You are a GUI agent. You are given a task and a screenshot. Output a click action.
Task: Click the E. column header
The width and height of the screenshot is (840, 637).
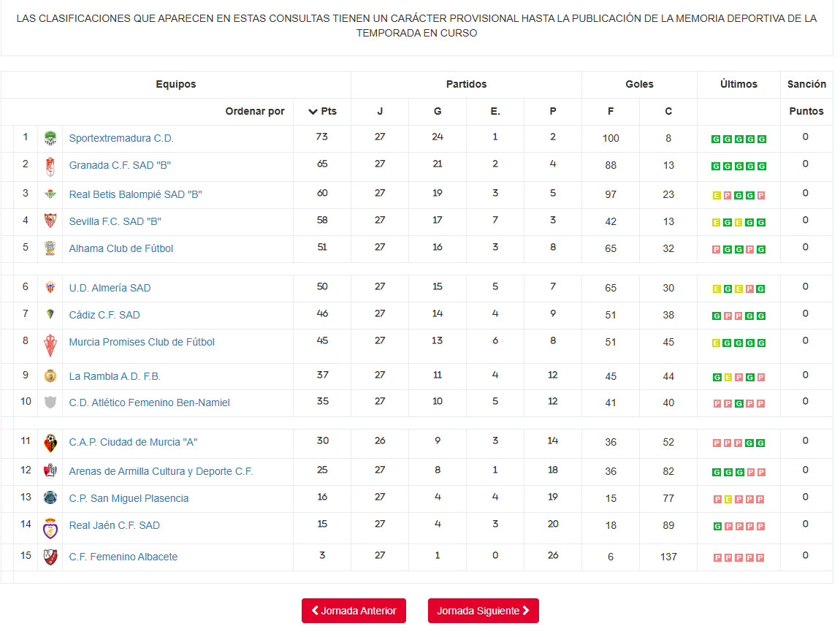(495, 112)
